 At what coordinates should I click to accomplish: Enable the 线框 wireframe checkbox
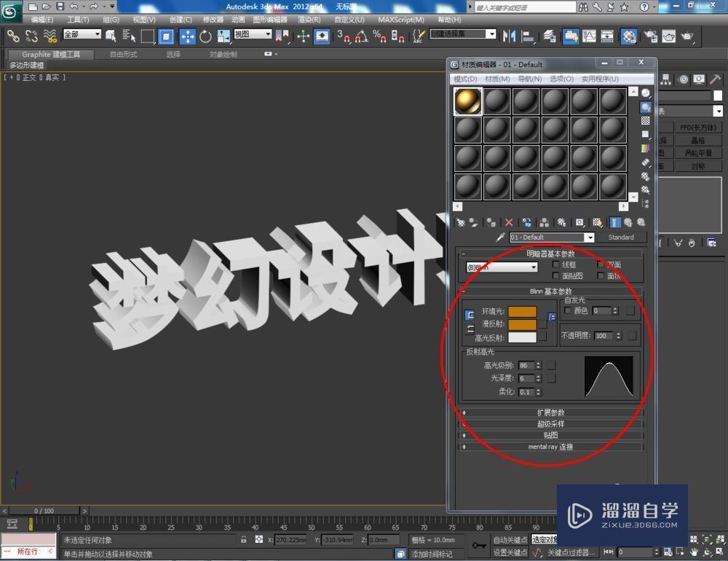(556, 264)
